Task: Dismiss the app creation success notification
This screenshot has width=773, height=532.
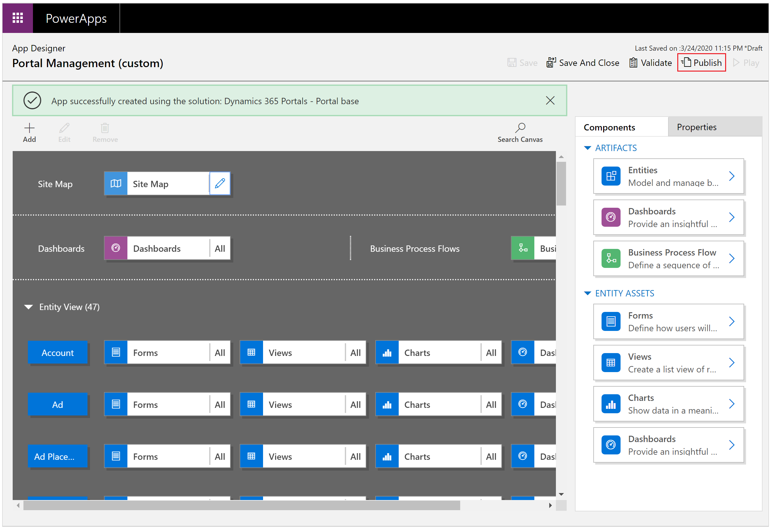Action: pyautogui.click(x=551, y=100)
